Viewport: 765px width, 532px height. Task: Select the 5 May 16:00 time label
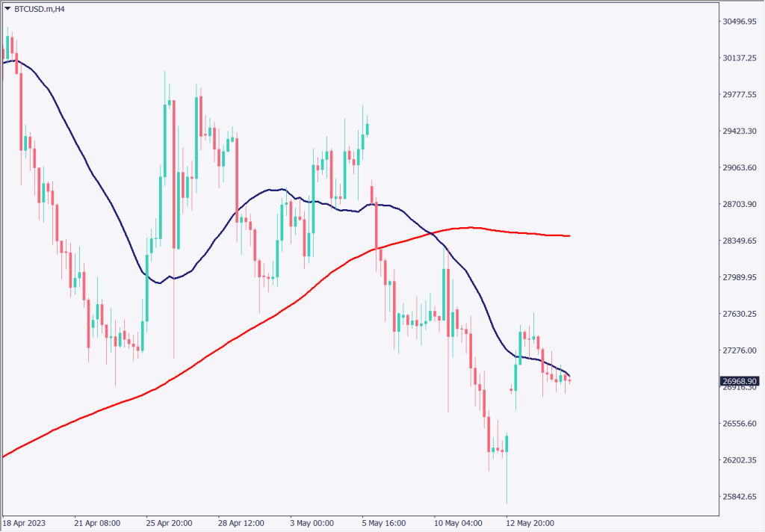tap(383, 522)
